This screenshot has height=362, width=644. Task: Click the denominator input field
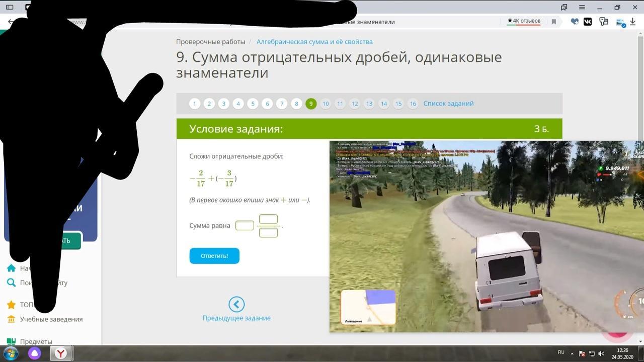(x=268, y=232)
